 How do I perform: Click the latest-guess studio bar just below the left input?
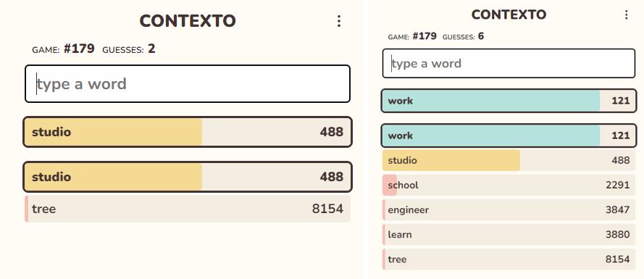[188, 132]
